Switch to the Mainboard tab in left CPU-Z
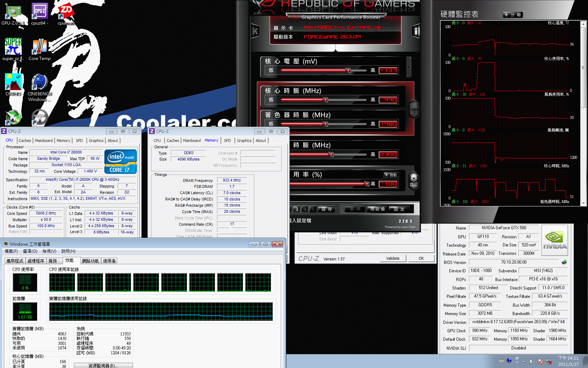Image resolution: width=588 pixels, height=368 pixels. tap(44, 141)
